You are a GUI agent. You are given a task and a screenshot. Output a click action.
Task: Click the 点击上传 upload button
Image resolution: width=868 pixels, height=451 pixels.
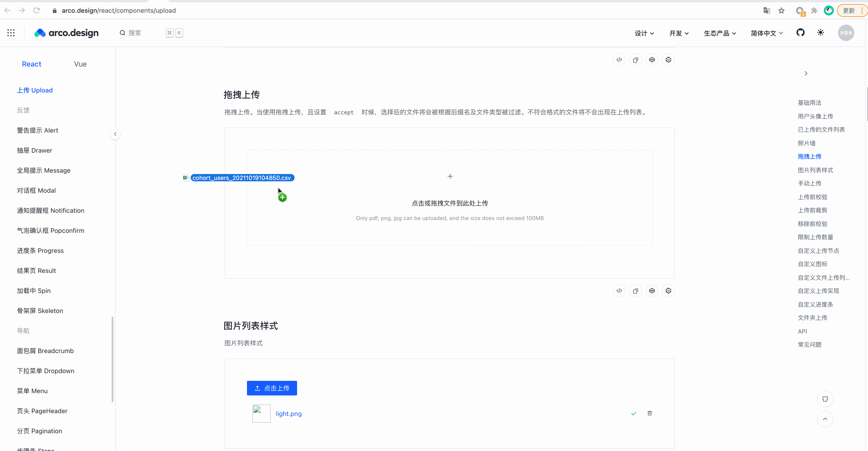[272, 388]
